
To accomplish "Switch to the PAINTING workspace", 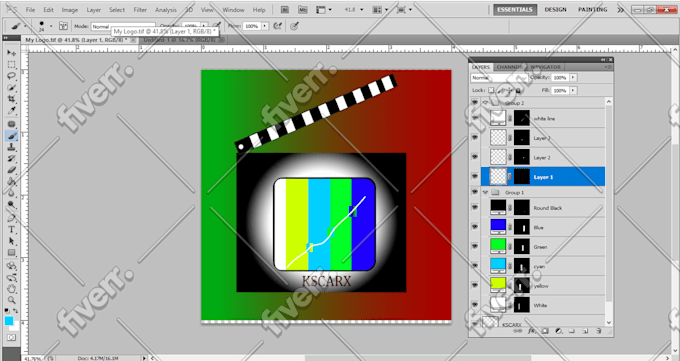I will click(x=592, y=10).
